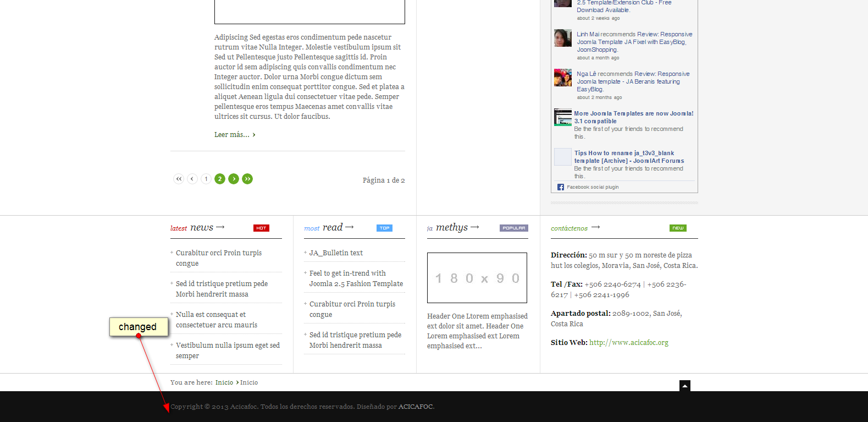Click Nga Lê's profile picture
The width and height of the screenshot is (868, 422).
click(563, 78)
